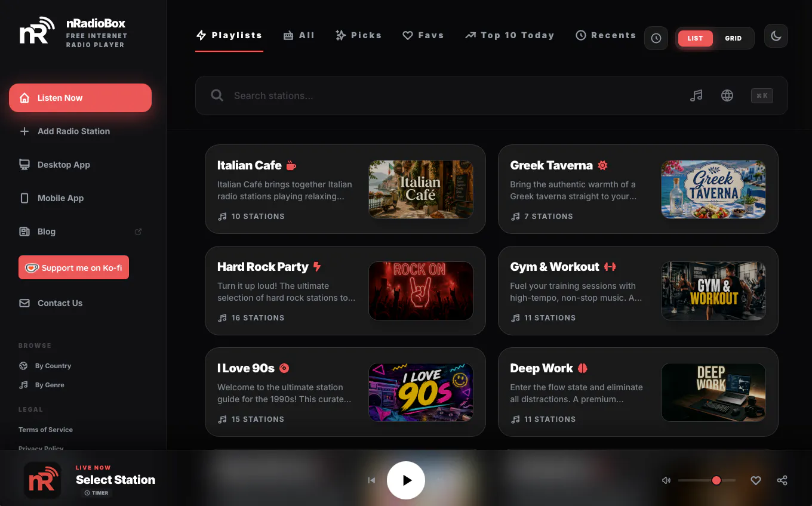Click the Gym & Workout title
This screenshot has height=506, width=812.
coord(555,267)
